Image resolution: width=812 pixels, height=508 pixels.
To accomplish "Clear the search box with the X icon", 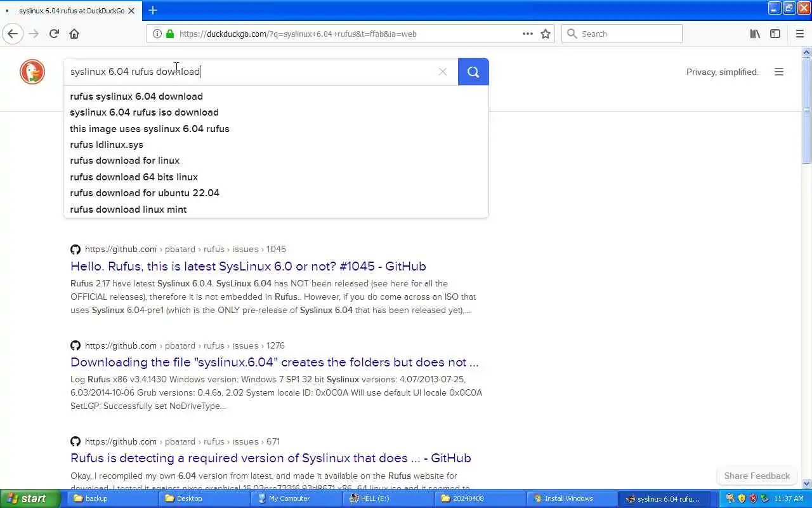I will tap(443, 72).
